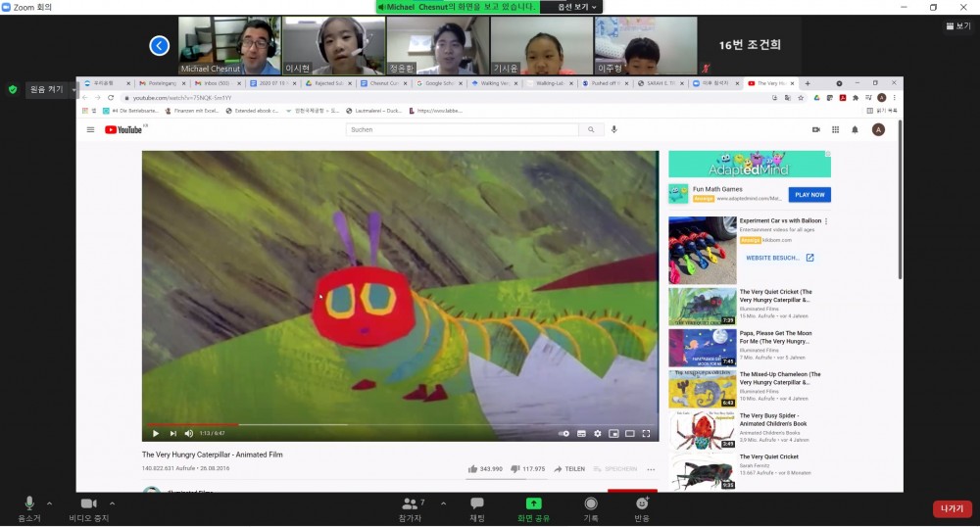Open the 채팅 chat panel
Screen dimensions: 980x527
(x=477, y=503)
